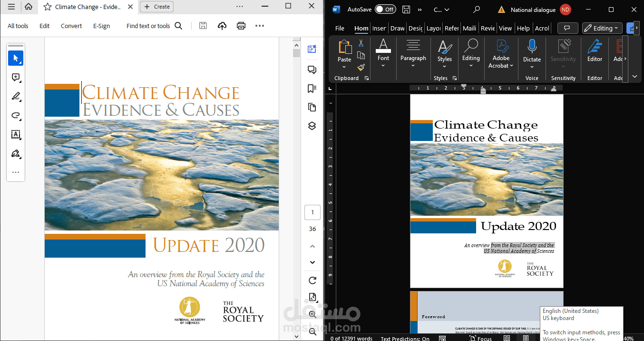The width and height of the screenshot is (644, 341).
Task: Click the page number input showing 1
Action: coord(312,212)
